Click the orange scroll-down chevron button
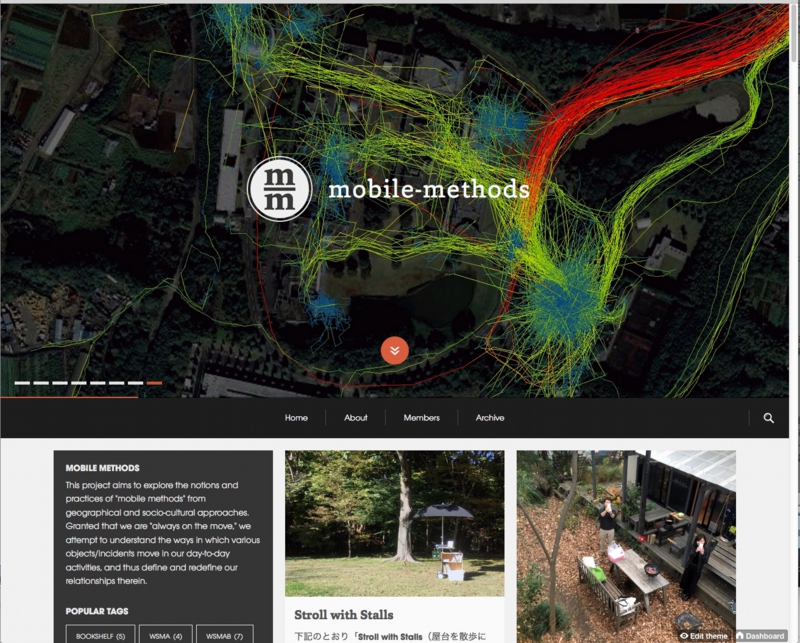 point(394,351)
